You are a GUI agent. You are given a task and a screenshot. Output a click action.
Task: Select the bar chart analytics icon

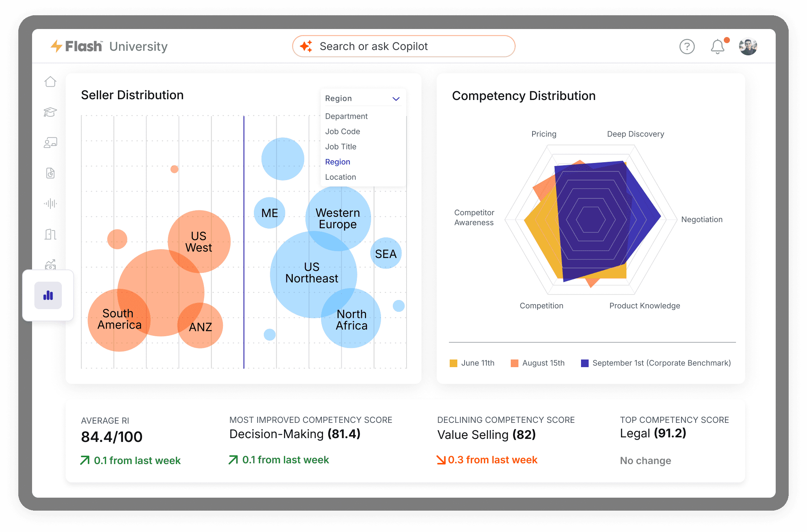[48, 295]
